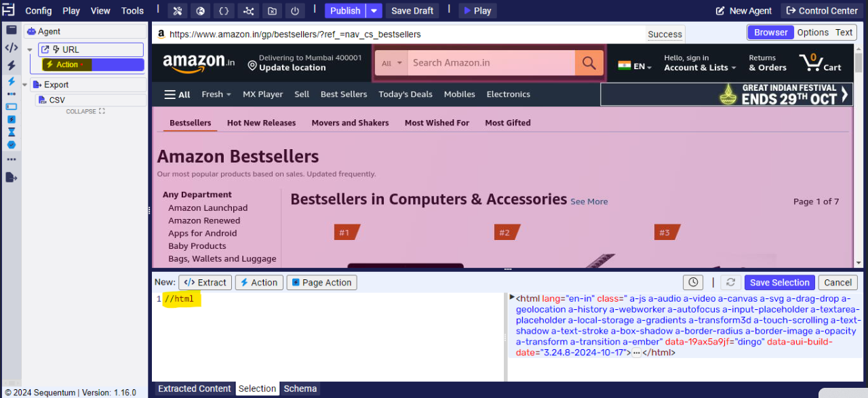Screen dimensions: 868x398
Task: Click the three-dots more icon in sidebar
Action: (11, 159)
